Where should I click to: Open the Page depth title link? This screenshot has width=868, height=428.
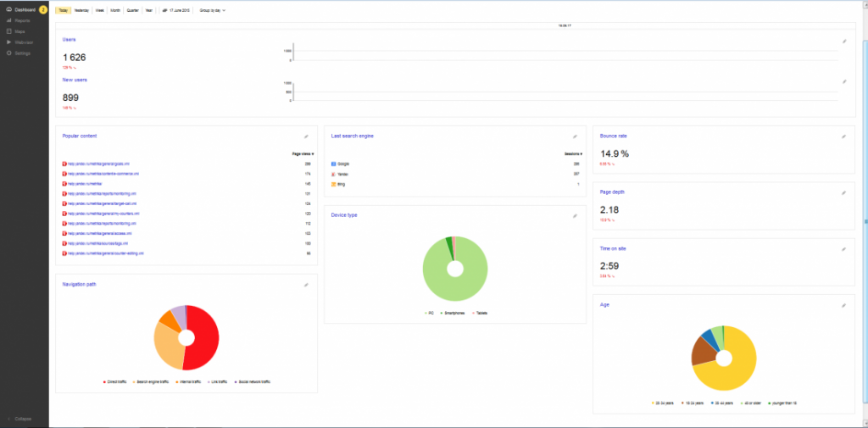point(612,192)
